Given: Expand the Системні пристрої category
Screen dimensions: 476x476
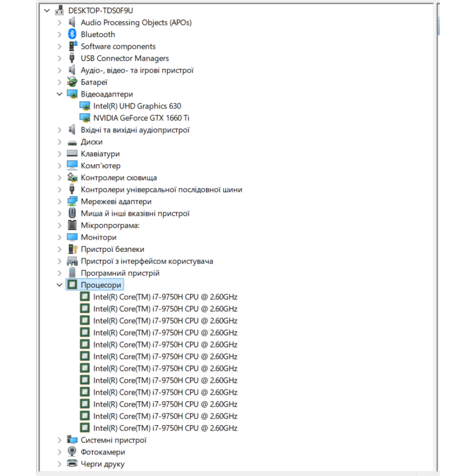Looking at the screenshot, I should click(59, 440).
